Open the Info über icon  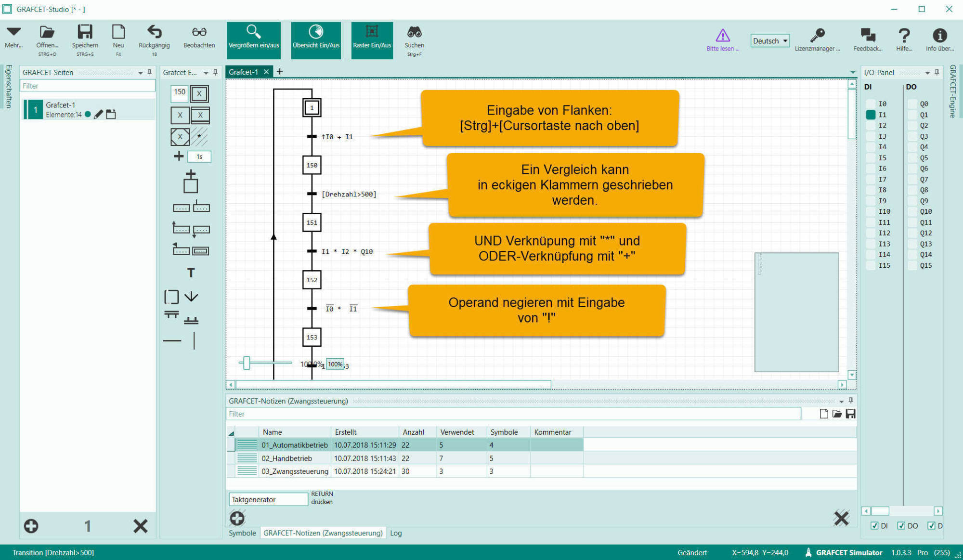tap(939, 35)
